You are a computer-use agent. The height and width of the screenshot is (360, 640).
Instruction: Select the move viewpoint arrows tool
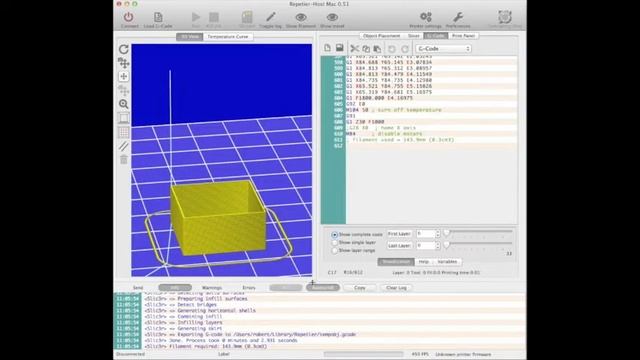click(124, 63)
